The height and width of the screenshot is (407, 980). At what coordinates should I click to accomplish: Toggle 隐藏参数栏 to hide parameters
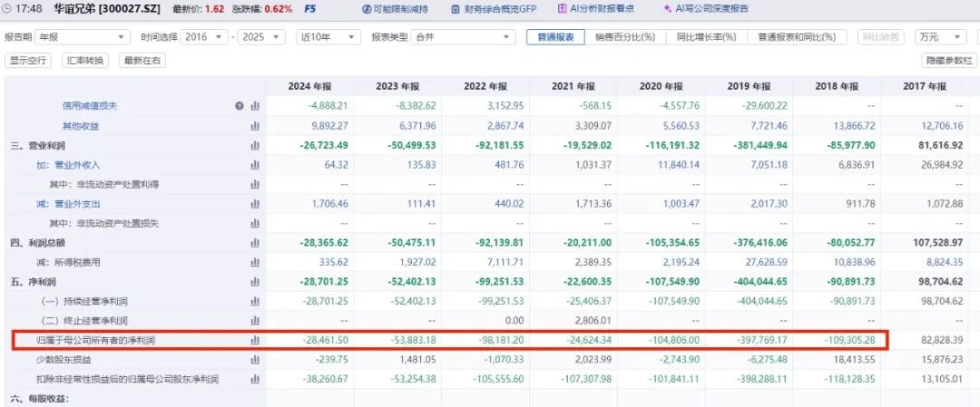click(949, 61)
